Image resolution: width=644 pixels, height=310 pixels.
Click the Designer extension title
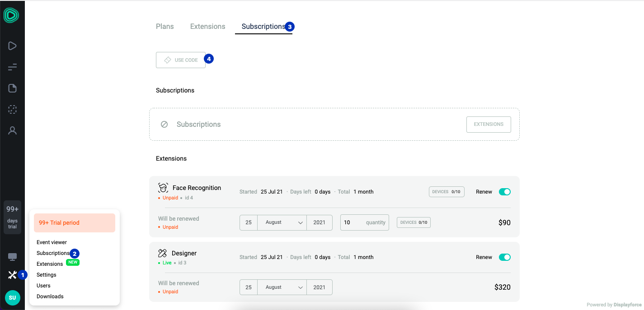point(184,253)
